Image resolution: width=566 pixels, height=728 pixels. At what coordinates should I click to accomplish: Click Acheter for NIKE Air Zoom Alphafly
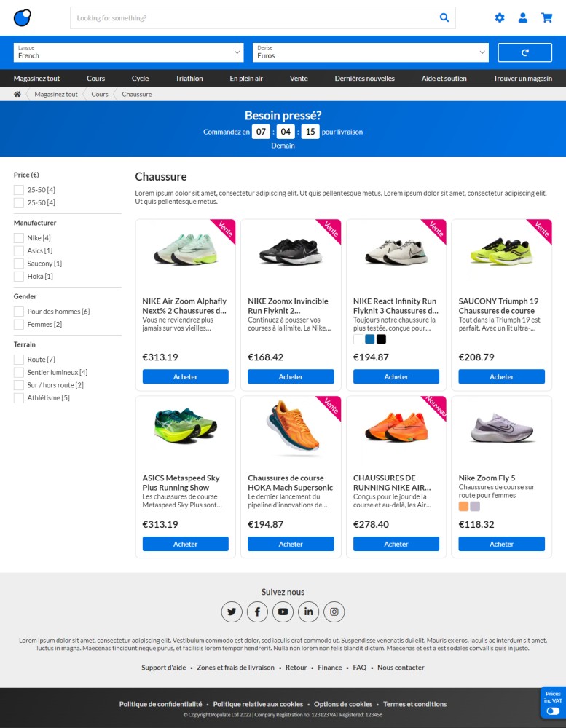click(186, 376)
